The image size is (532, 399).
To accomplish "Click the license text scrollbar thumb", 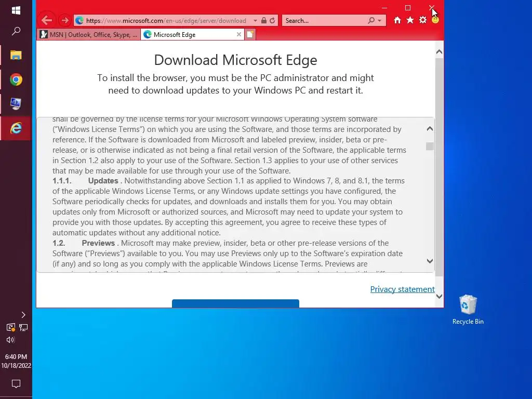I will point(430,146).
